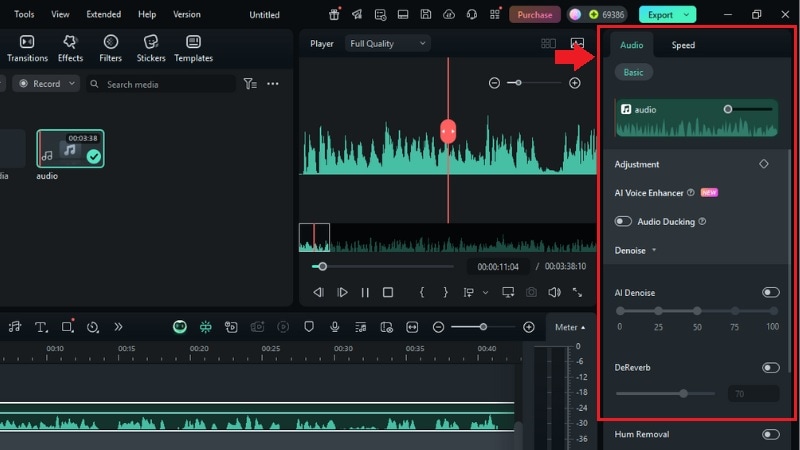Screen dimensions: 800x450
Task: Click the filter and sort media icon
Action: point(250,84)
